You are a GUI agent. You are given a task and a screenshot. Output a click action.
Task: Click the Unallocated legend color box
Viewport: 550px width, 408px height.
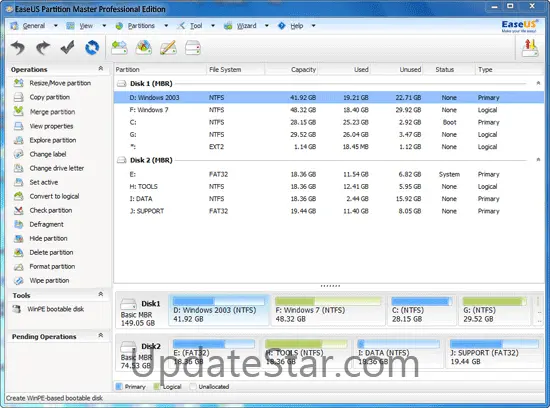point(193,387)
